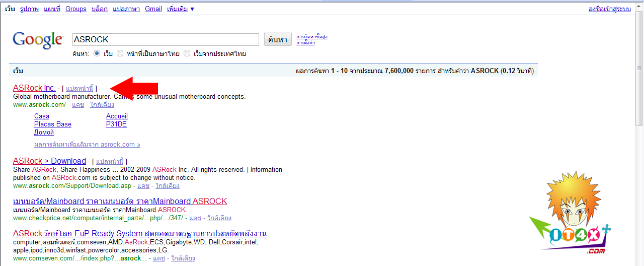Click 'แปลหน้านี้' next to ASRock Inc.
The height and width of the screenshot is (266, 644).
[x=79, y=89]
